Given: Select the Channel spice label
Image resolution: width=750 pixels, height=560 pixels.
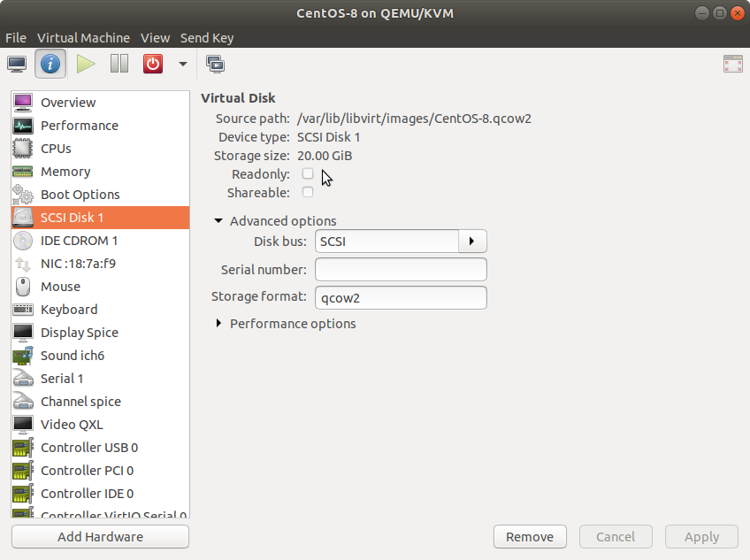Looking at the screenshot, I should [x=80, y=401].
